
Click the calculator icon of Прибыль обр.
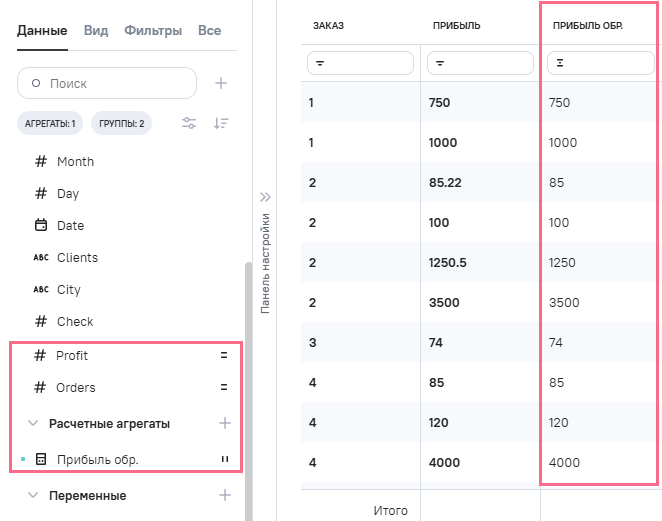[x=41, y=460]
